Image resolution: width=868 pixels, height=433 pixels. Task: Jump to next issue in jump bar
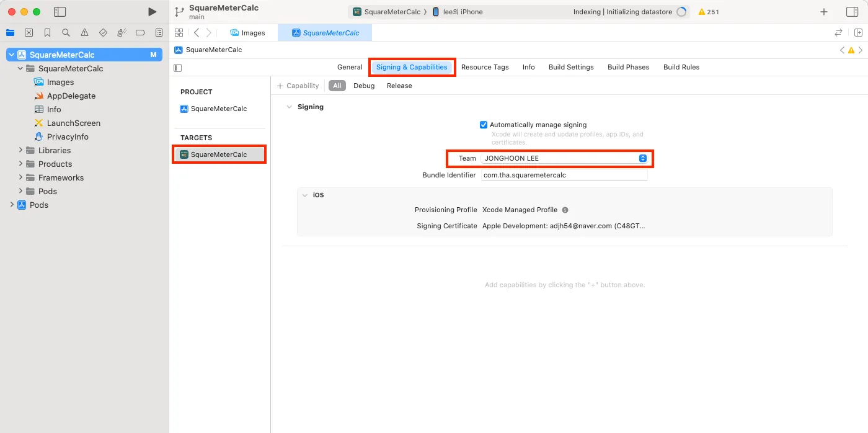tap(860, 50)
